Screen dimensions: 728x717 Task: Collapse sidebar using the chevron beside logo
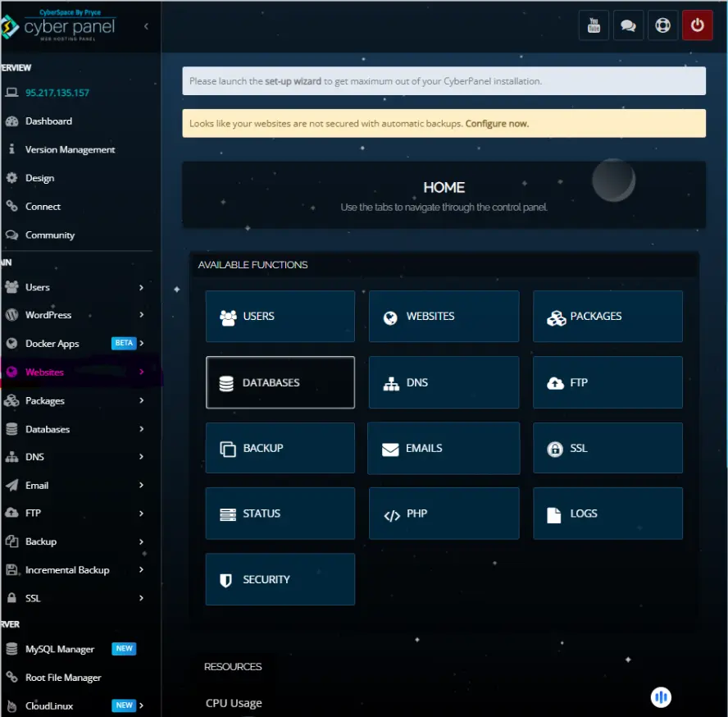click(x=146, y=26)
